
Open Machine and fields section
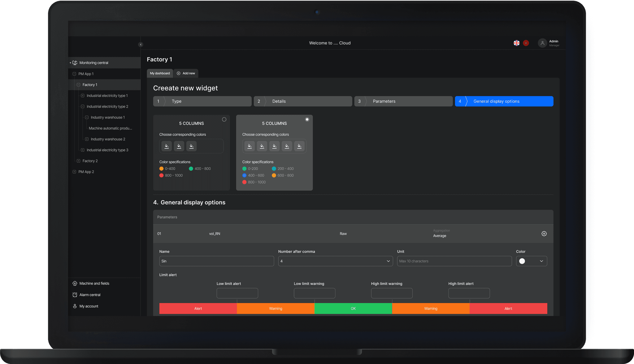94,283
